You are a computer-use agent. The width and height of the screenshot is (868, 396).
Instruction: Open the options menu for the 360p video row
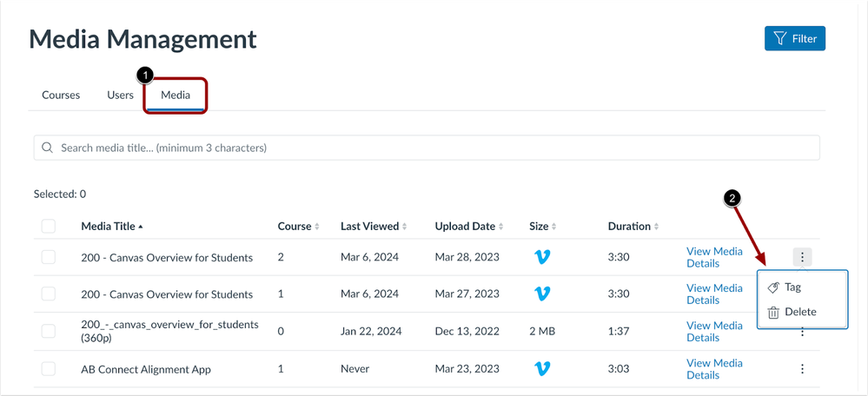coord(802,333)
